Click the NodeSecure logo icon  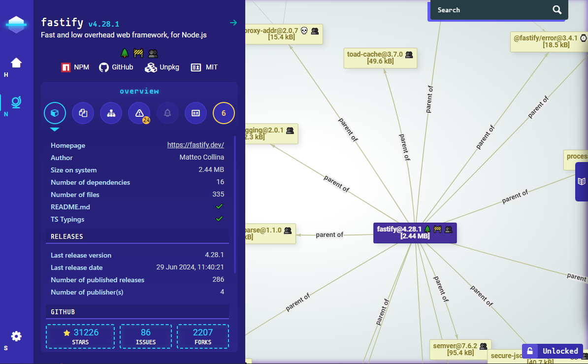coord(16,25)
